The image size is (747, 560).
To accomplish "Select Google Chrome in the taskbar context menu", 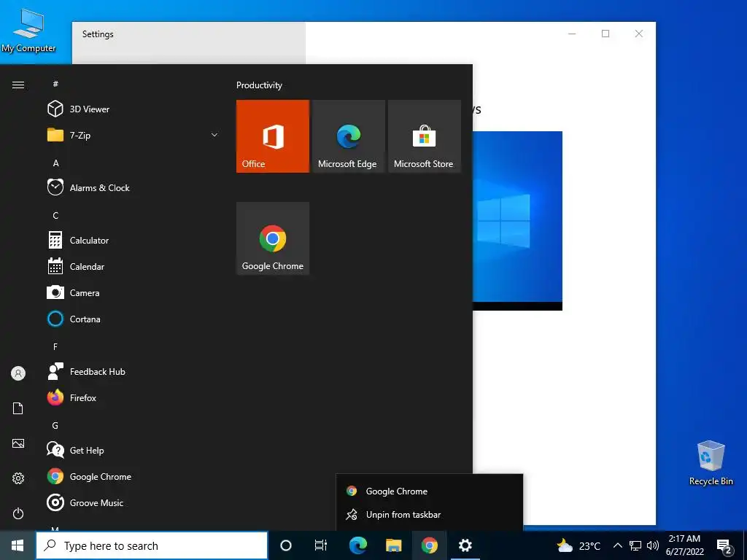I will click(429, 491).
